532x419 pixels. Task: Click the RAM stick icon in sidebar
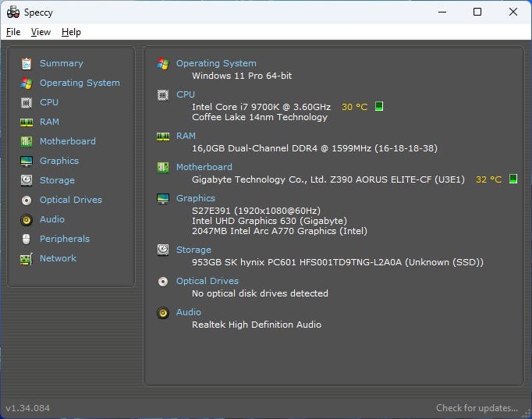27,123
